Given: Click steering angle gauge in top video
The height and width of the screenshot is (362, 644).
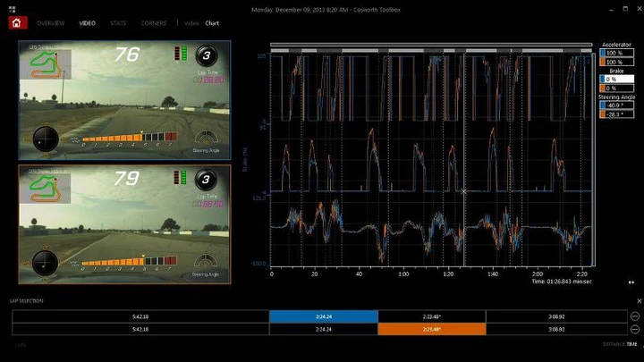Looking at the screenshot, I should click(207, 138).
